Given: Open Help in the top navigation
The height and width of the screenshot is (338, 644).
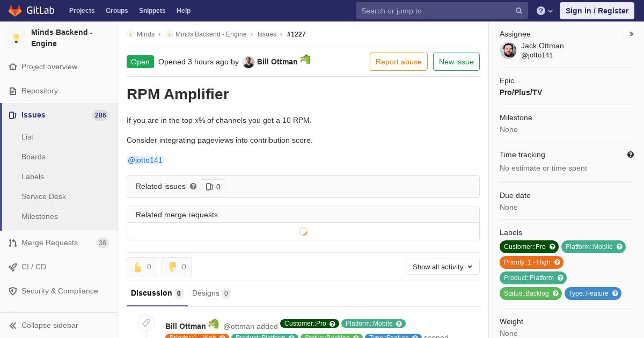Looking at the screenshot, I should [184, 11].
